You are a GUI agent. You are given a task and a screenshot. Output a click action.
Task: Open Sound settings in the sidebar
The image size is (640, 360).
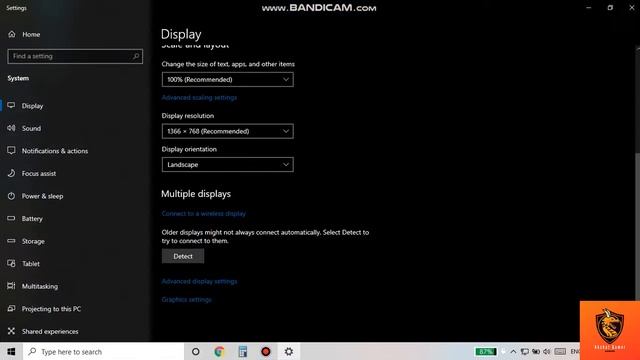click(31, 128)
